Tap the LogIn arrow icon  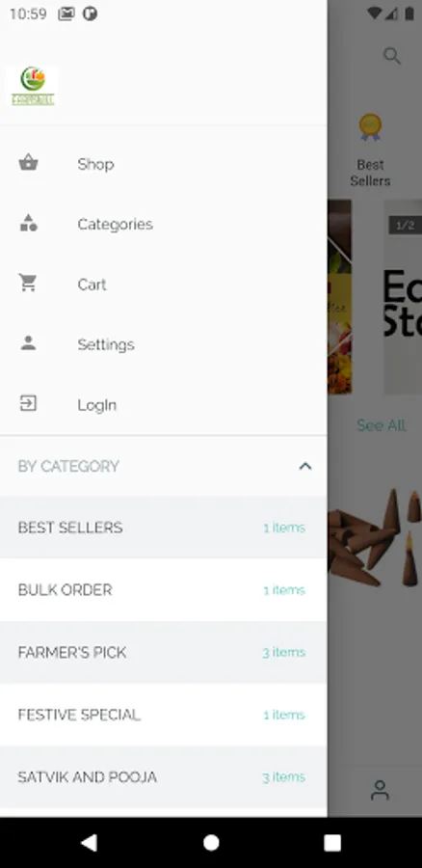coord(28,403)
